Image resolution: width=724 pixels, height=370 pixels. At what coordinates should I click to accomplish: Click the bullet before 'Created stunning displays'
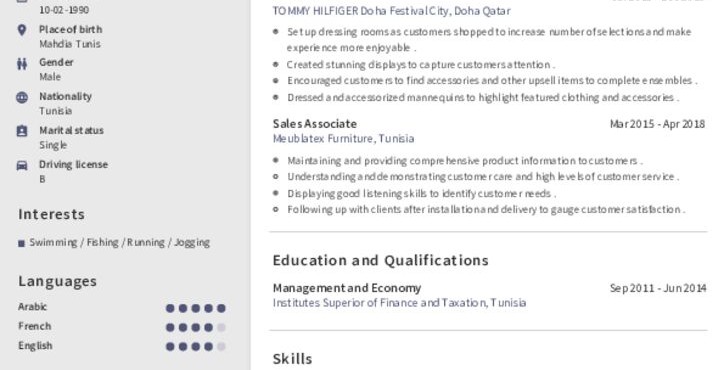pos(276,65)
